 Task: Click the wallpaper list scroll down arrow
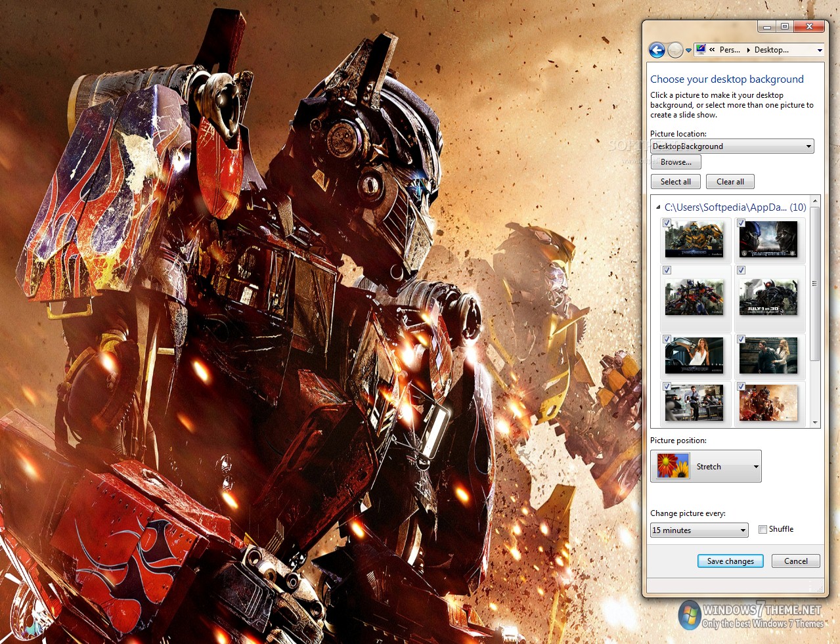tap(815, 422)
